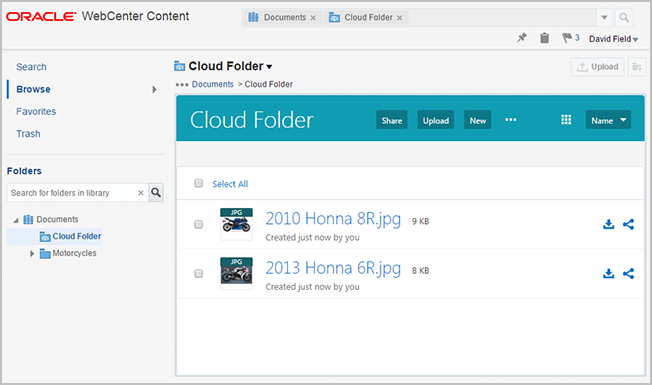Screen dimensions: 652x385
Task: Switch to the Cloud Folder tab
Action: coord(366,17)
